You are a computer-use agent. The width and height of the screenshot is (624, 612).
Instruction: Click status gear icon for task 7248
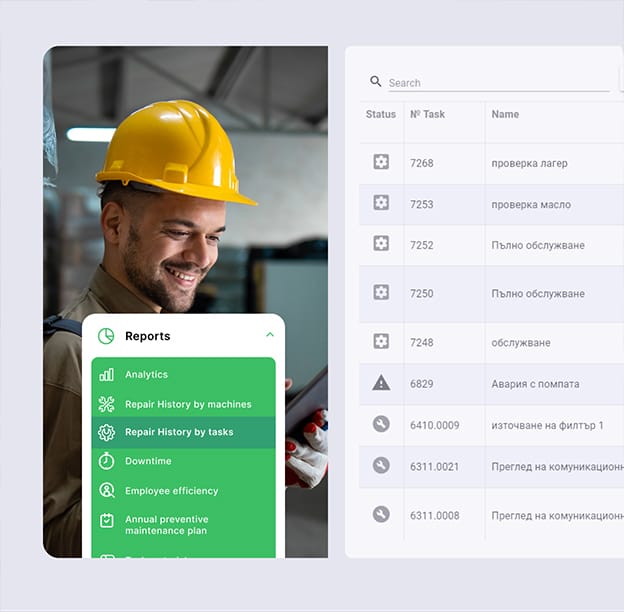(x=381, y=341)
